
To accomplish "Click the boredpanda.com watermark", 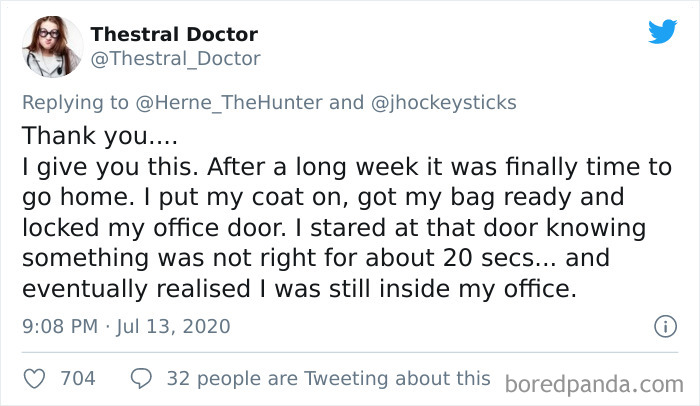I will coord(594,382).
